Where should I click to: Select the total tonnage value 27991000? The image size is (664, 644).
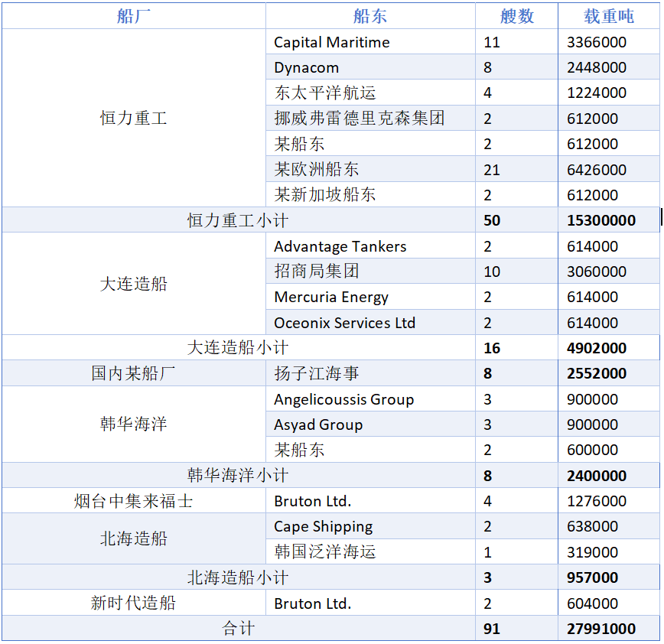(x=601, y=629)
